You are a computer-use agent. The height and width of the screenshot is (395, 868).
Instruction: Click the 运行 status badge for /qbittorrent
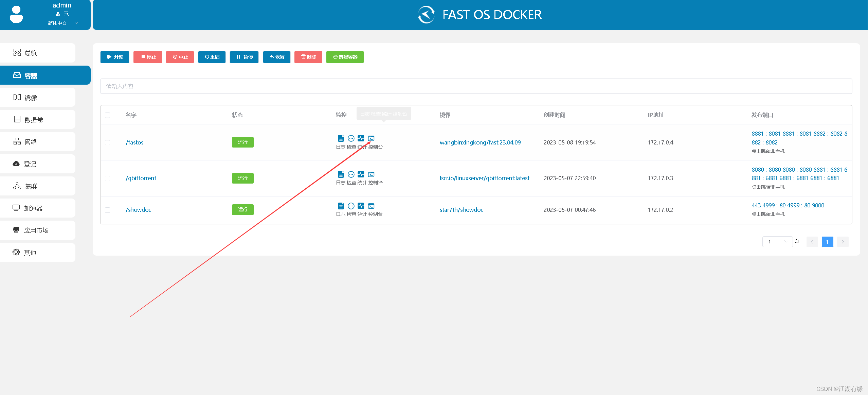tap(243, 178)
